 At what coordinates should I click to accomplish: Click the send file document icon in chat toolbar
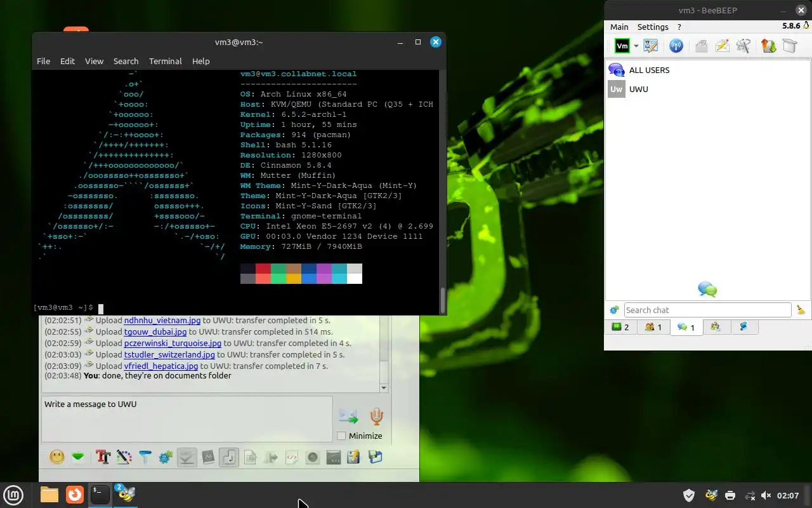(x=250, y=457)
